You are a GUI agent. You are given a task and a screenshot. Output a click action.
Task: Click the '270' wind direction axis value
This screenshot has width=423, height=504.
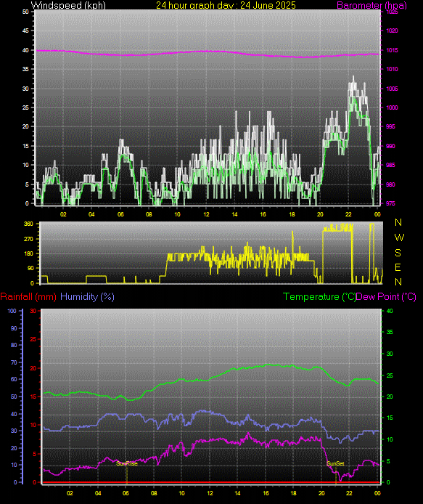[28, 239]
